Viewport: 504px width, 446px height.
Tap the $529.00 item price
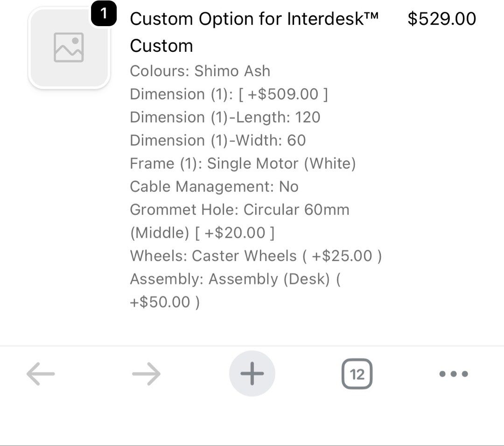click(x=441, y=19)
